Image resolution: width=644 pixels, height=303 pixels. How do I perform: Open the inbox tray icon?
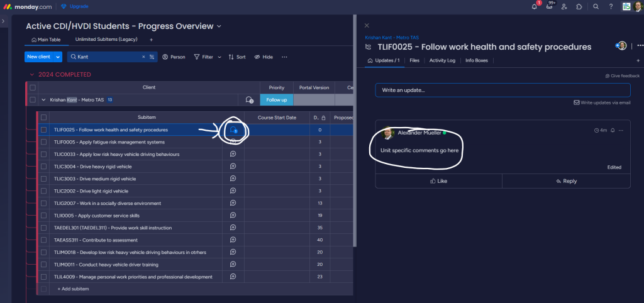coord(549,6)
